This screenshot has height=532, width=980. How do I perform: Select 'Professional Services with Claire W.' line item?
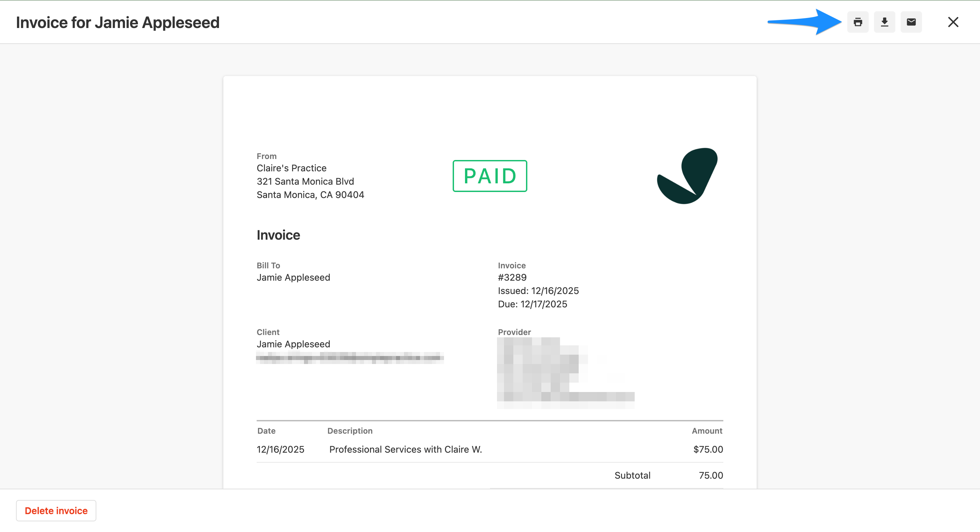tap(405, 449)
